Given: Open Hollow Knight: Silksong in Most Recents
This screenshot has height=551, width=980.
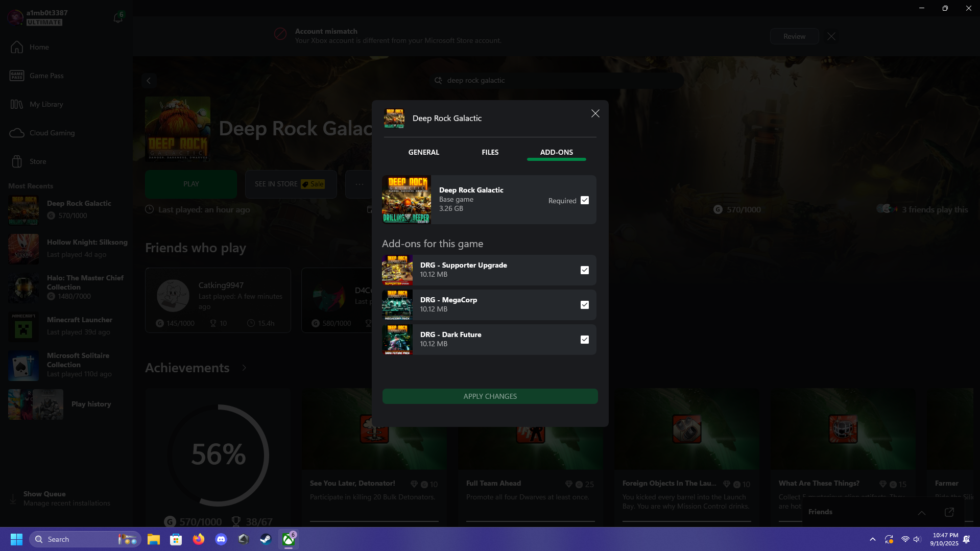Looking at the screenshot, I should coord(66,249).
